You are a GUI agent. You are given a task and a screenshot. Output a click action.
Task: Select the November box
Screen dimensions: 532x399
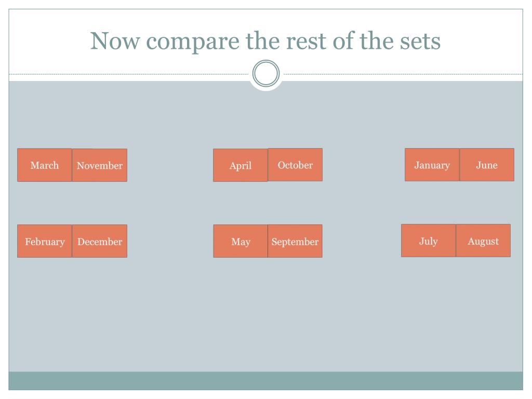click(x=99, y=165)
